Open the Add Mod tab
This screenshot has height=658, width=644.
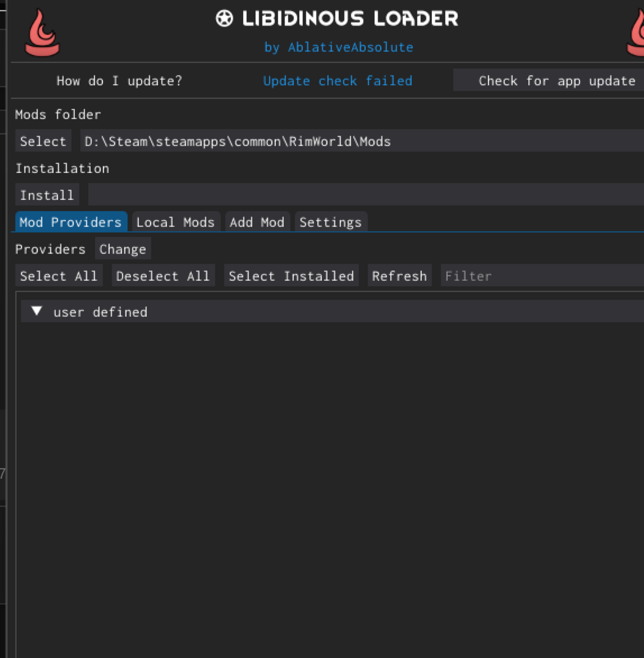point(257,222)
